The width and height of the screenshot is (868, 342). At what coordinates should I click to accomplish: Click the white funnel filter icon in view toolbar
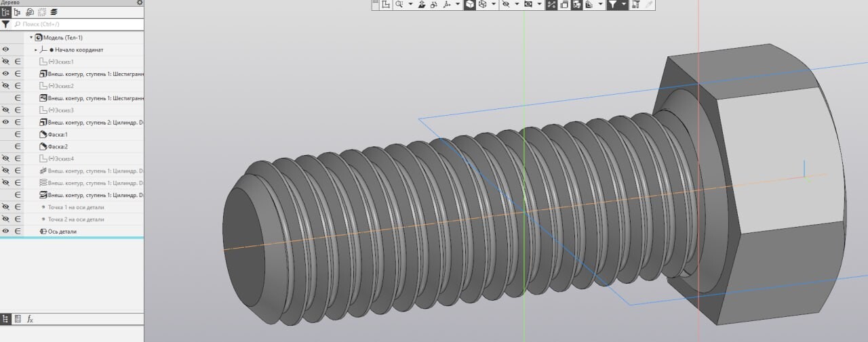point(612,4)
